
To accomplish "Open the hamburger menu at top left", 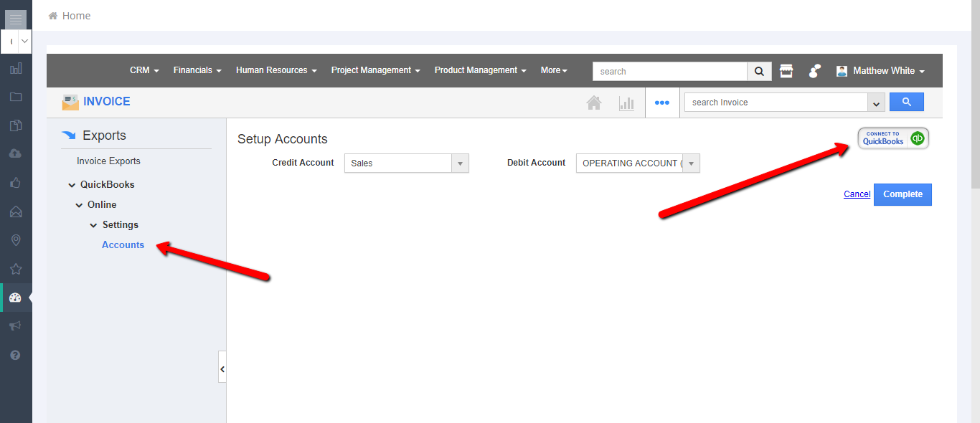I will tap(15, 19).
